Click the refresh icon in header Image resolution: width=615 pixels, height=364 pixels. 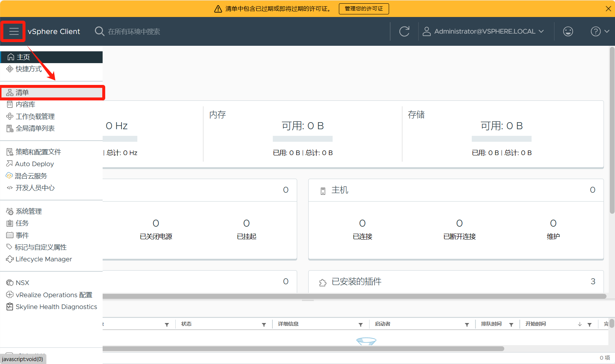pyautogui.click(x=404, y=31)
